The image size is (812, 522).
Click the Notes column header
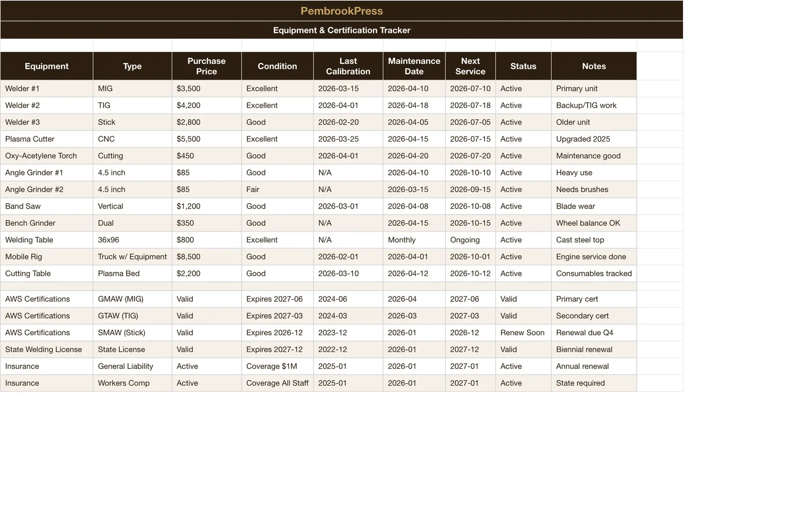click(594, 66)
